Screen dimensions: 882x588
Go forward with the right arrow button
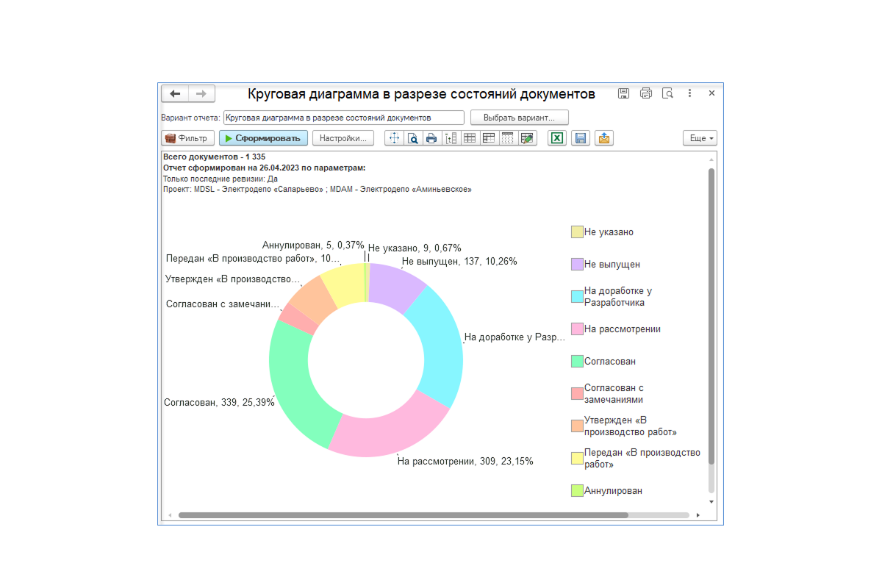click(201, 93)
